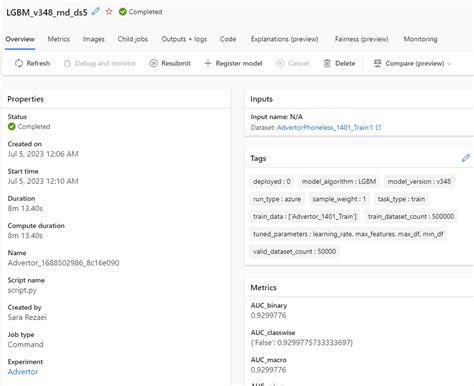The height and width of the screenshot is (386, 474).
Task: Click the AUC_macro value 0.9299776
Action: [x=268, y=370]
